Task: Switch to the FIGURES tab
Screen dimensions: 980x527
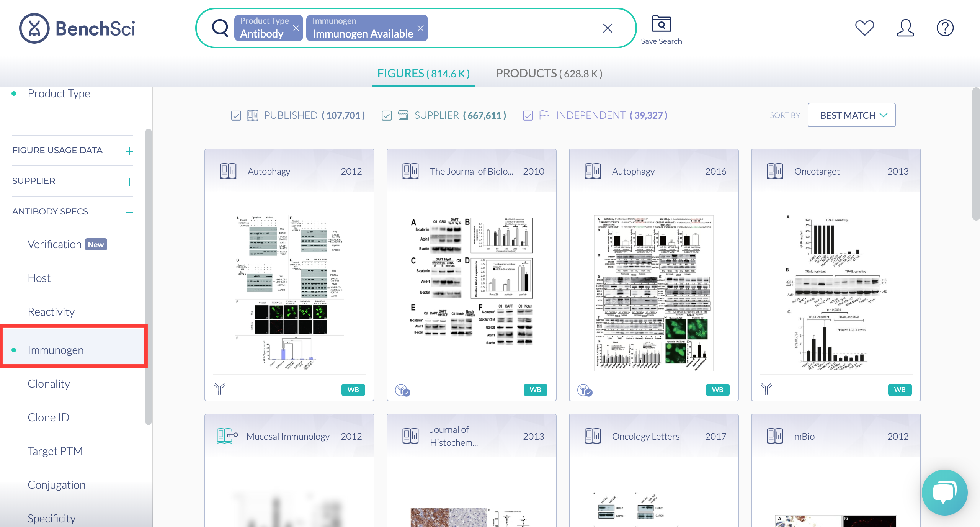Action: [x=423, y=73]
